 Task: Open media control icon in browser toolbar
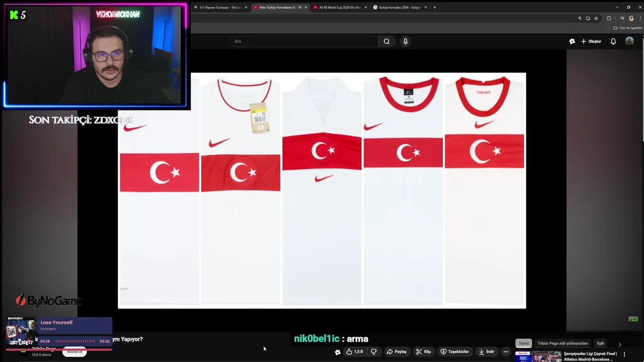[622, 18]
